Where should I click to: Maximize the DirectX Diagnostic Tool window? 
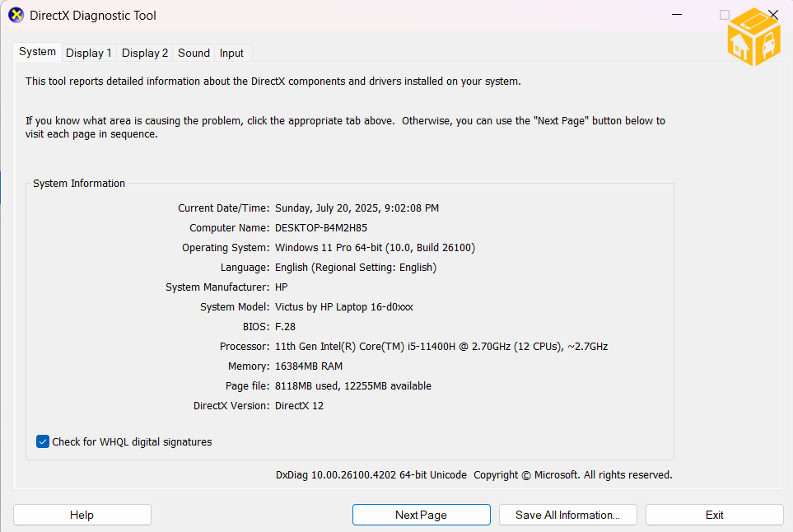pyautogui.click(x=725, y=15)
